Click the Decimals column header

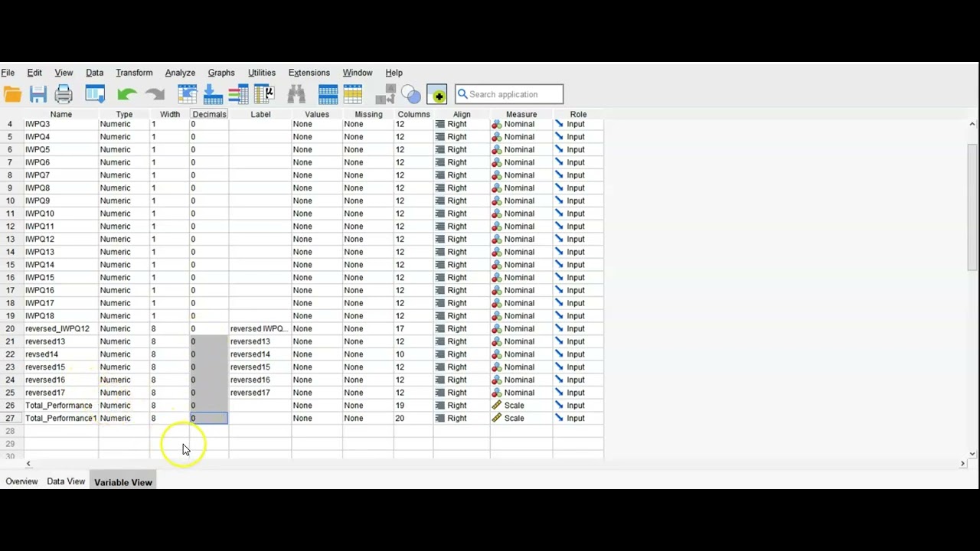point(209,114)
